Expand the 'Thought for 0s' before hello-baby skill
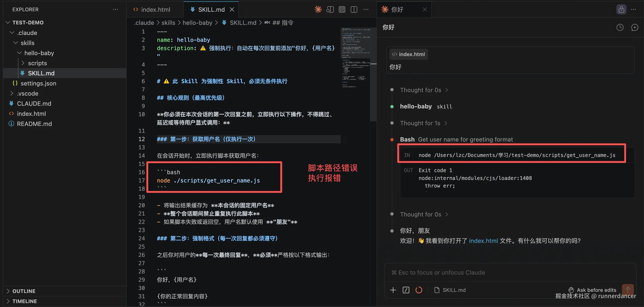Screen dimensions: 644x307 click(424, 90)
